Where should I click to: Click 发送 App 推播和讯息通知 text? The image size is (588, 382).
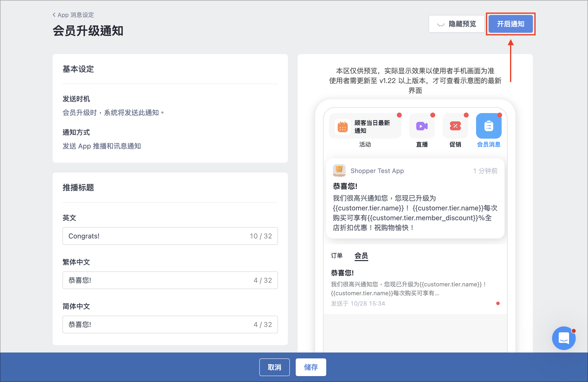(102, 146)
